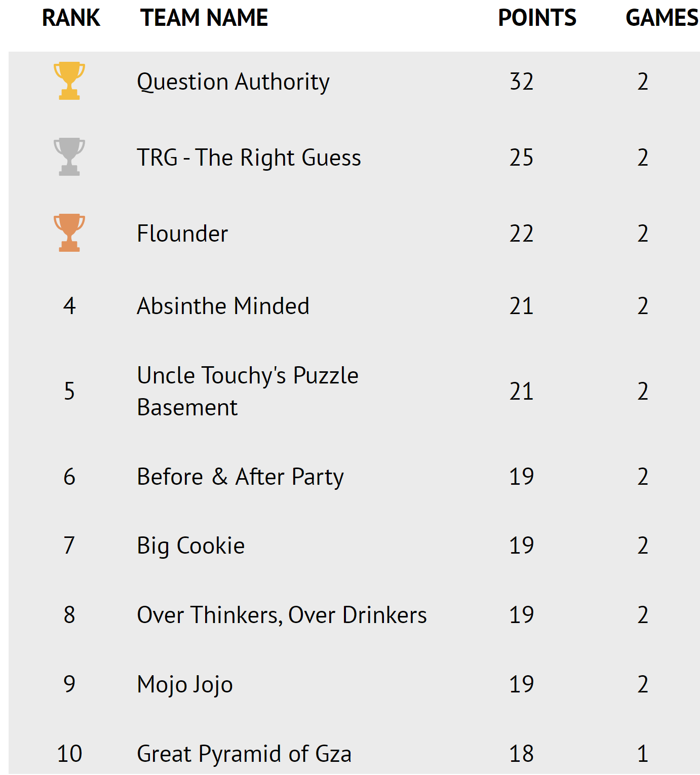Open Uncle Touchy's Puzzle Basement team
Viewport: 700px width, 775px height.
[x=247, y=391]
